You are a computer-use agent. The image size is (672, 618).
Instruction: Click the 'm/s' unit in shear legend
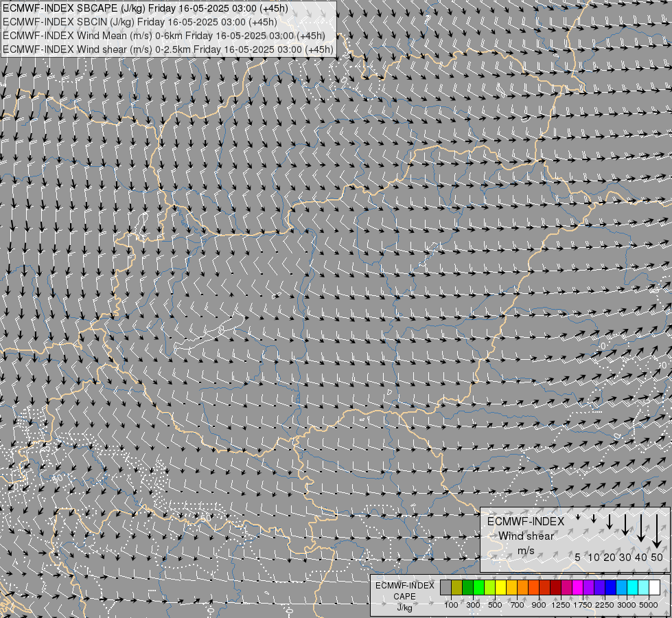(526, 551)
